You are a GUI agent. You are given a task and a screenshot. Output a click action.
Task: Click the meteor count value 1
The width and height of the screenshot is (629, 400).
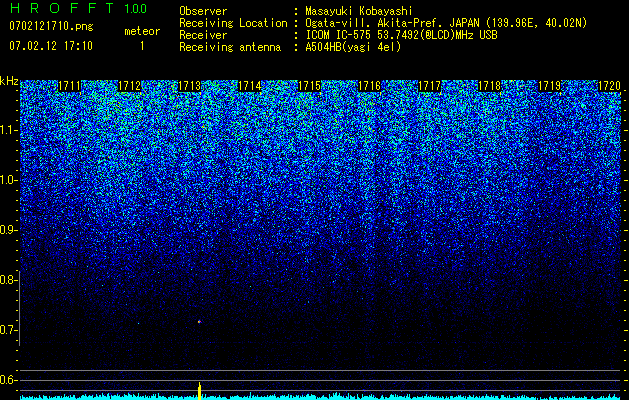[142, 46]
